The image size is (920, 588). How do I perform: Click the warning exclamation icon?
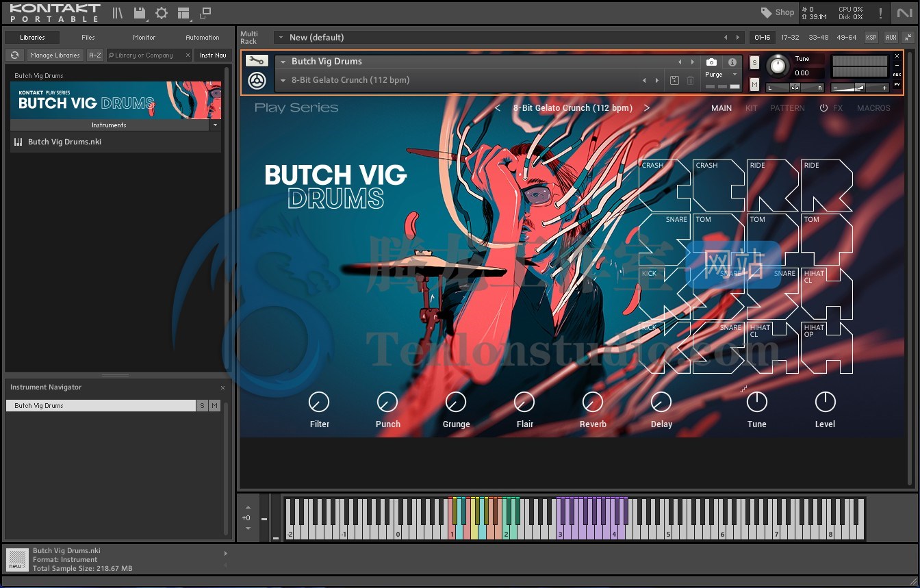(x=880, y=13)
